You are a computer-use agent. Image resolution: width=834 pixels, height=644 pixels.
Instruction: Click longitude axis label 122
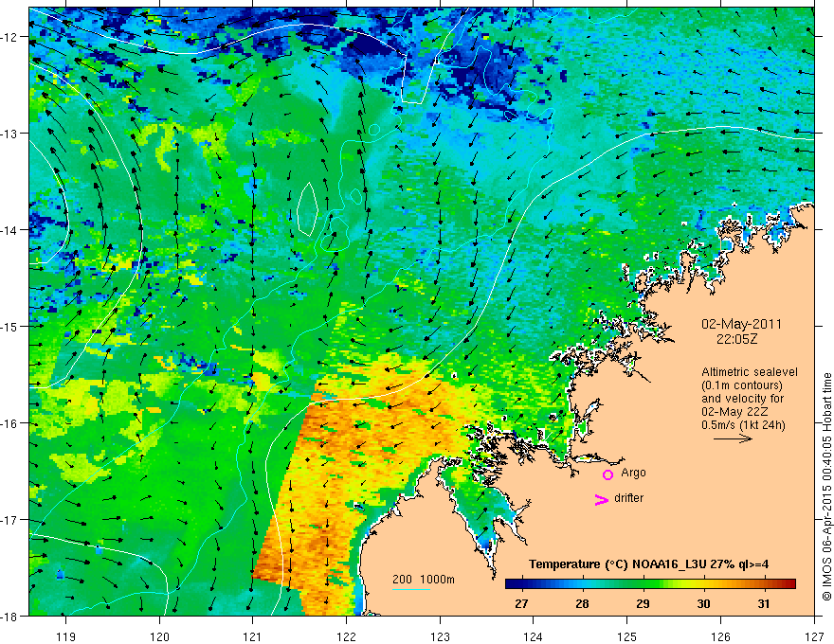tap(346, 636)
